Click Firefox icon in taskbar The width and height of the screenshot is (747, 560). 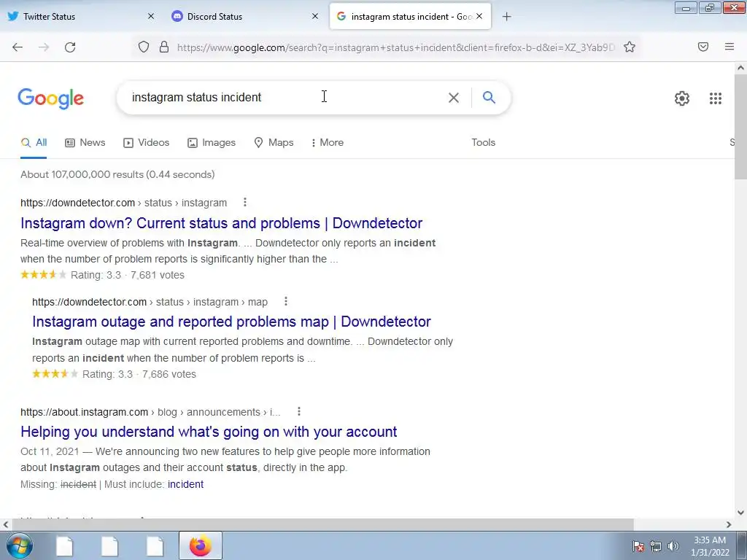click(201, 545)
